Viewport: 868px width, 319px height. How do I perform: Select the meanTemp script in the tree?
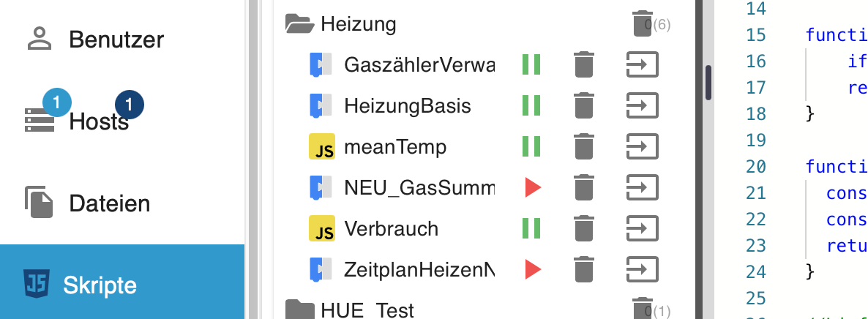tap(395, 147)
